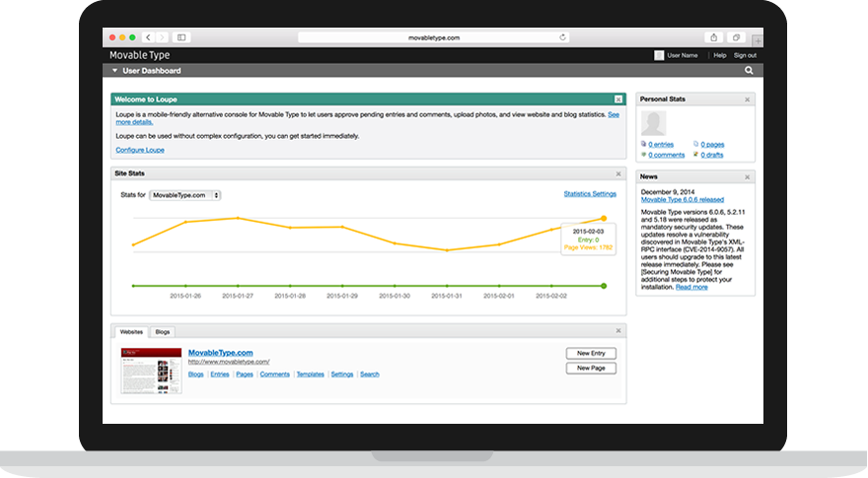This screenshot has width=868, height=478.
Task: Close the Site Stats widget
Action: pos(618,173)
